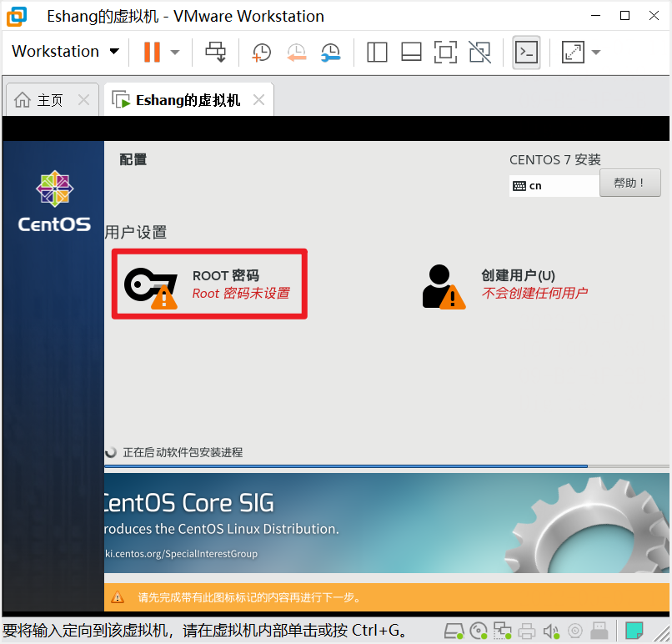Click the orange warning message bar
This screenshot has height=644, width=672.
click(386, 596)
